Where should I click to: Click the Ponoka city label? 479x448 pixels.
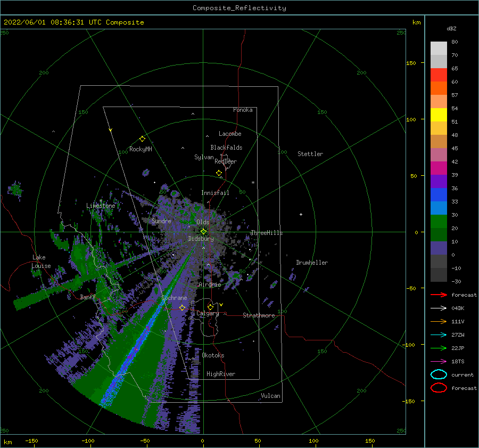[x=243, y=110]
